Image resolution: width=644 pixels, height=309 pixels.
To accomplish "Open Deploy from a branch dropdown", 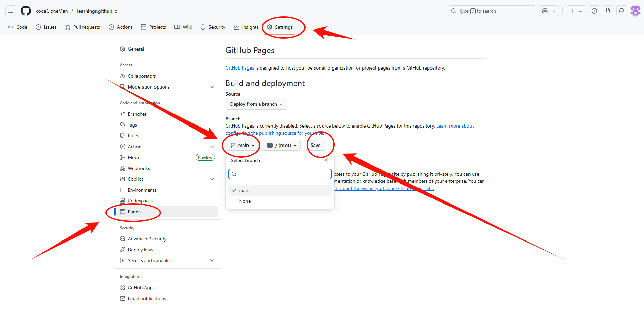I will pyautogui.click(x=256, y=104).
